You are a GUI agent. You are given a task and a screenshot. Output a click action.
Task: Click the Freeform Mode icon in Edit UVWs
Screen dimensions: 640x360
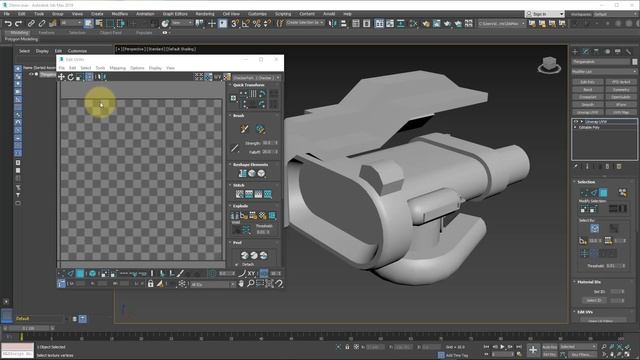(x=89, y=77)
